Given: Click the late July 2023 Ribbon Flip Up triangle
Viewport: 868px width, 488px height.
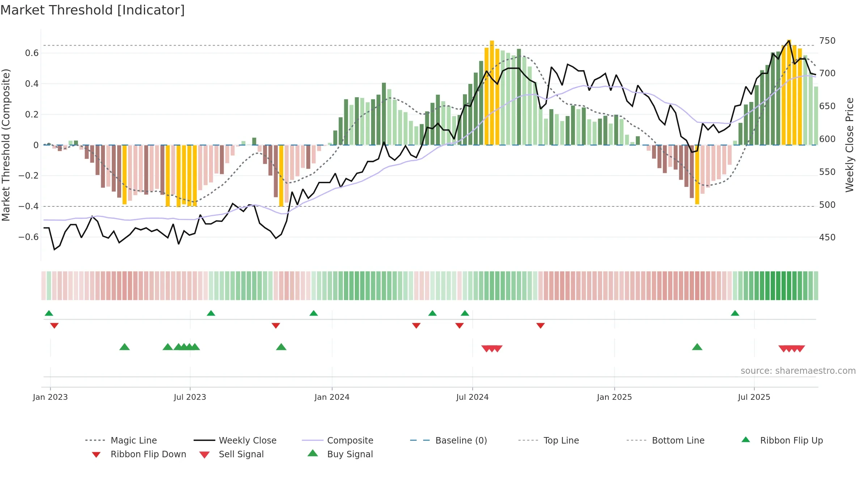Looking at the screenshot, I should pyautogui.click(x=211, y=313).
